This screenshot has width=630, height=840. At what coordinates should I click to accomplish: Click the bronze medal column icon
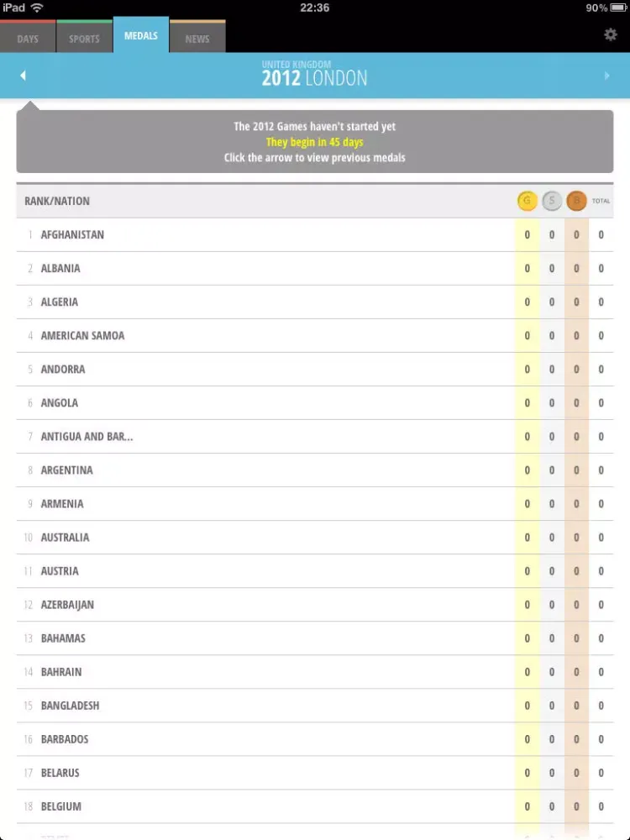click(x=576, y=201)
